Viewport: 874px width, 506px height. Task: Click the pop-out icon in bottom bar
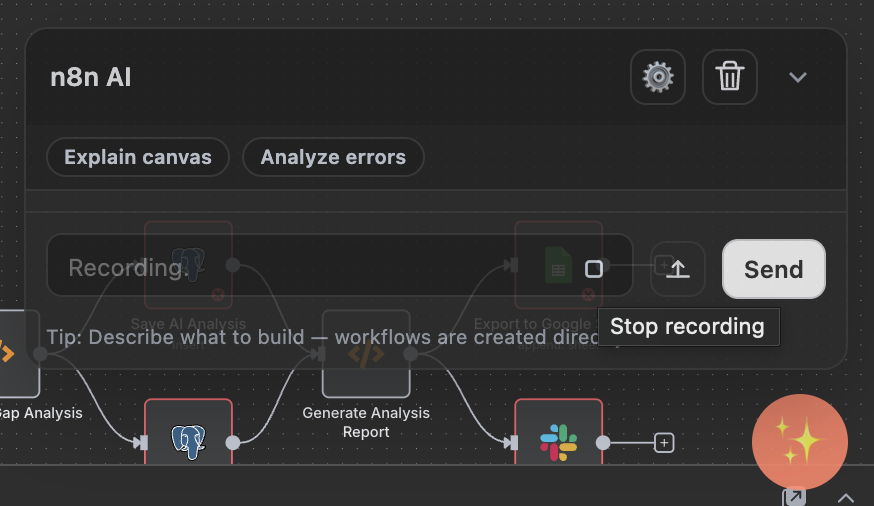pos(793,497)
